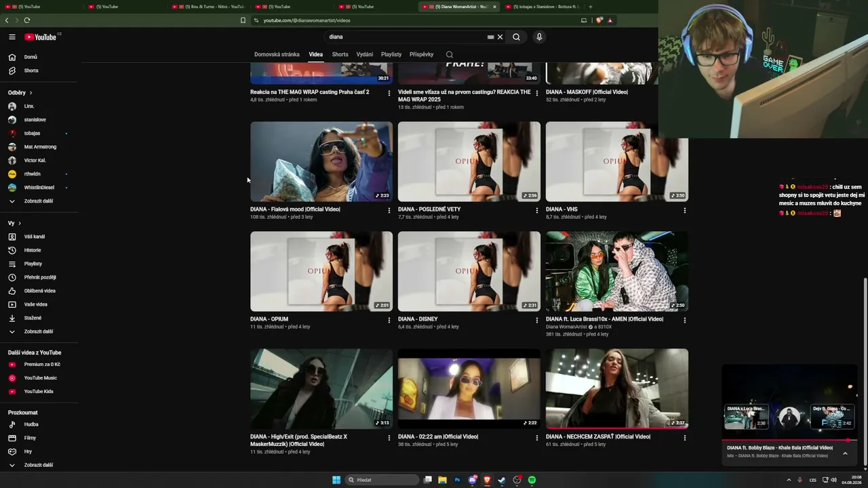Open the on-screen keyboard icon in search
This screenshot has width=868, height=488.
490,37
